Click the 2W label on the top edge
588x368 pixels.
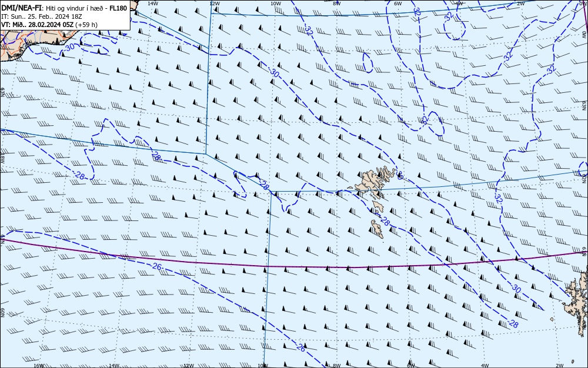(520, 3)
